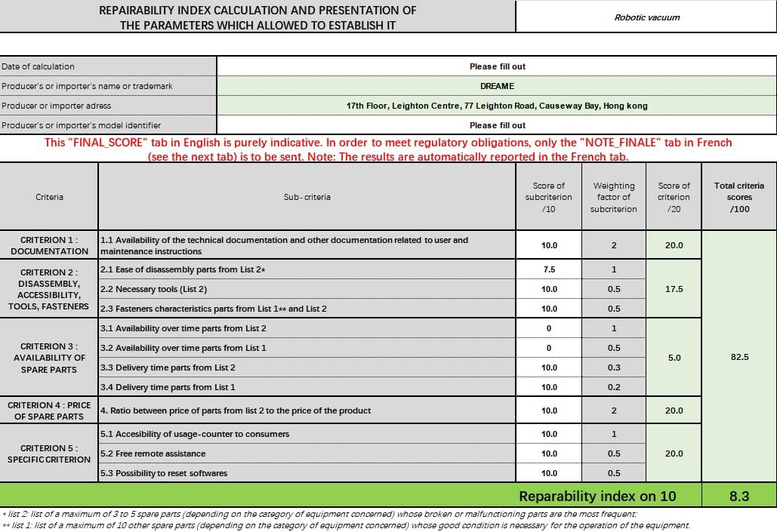The image size is (777, 532).
Task: Select the 17.5 criterion 2 score cell
Action: tap(674, 289)
